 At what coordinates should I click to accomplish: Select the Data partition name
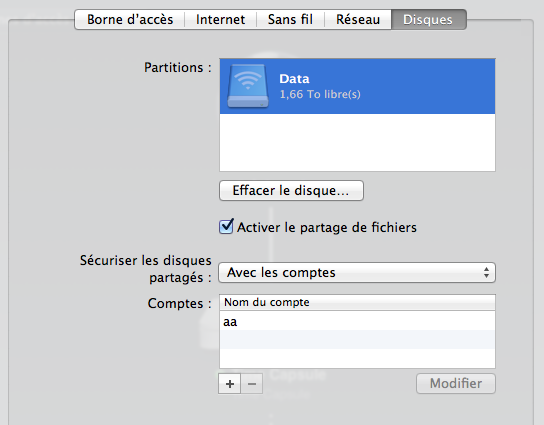pos(294,79)
